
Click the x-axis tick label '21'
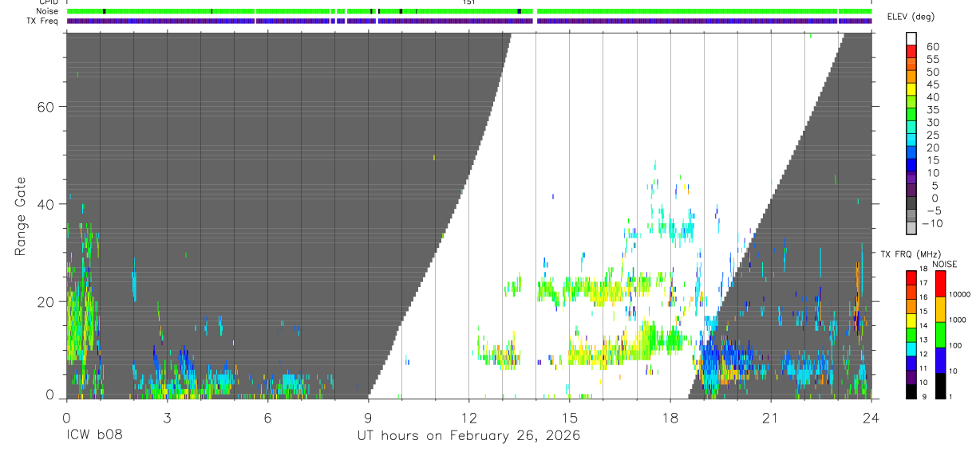[770, 418]
